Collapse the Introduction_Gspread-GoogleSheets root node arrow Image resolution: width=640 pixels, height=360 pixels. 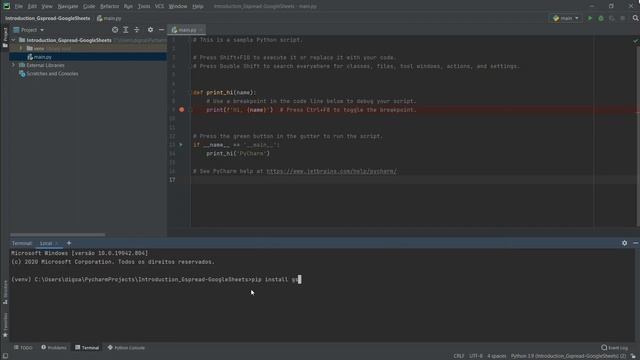(13, 40)
